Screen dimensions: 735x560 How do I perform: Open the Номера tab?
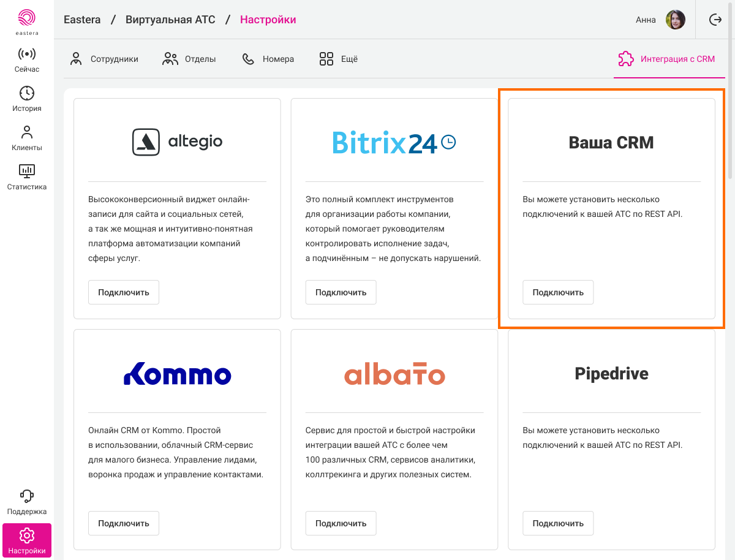click(268, 59)
